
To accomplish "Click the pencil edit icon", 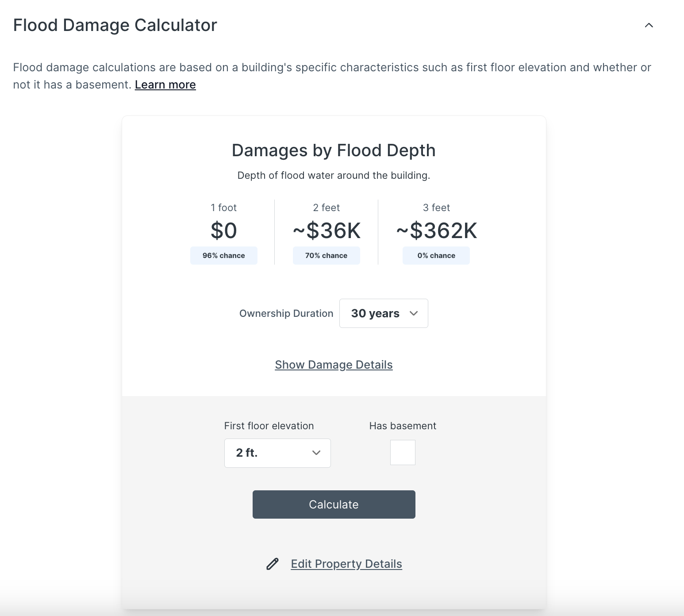I will tap(273, 564).
